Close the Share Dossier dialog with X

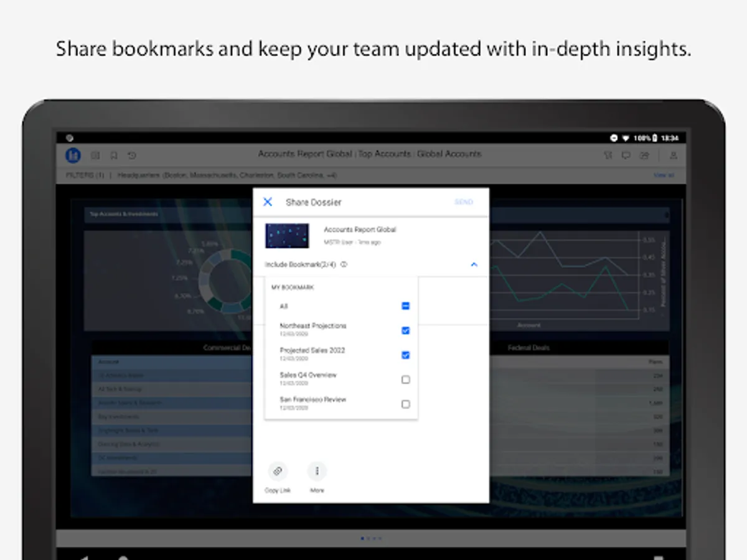click(268, 202)
